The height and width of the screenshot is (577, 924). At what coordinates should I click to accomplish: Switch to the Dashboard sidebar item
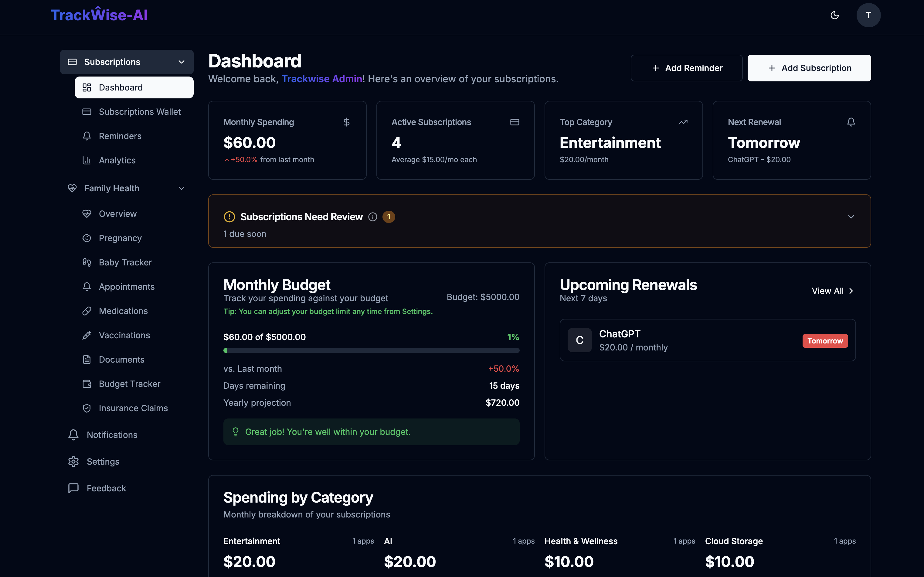[121, 87]
